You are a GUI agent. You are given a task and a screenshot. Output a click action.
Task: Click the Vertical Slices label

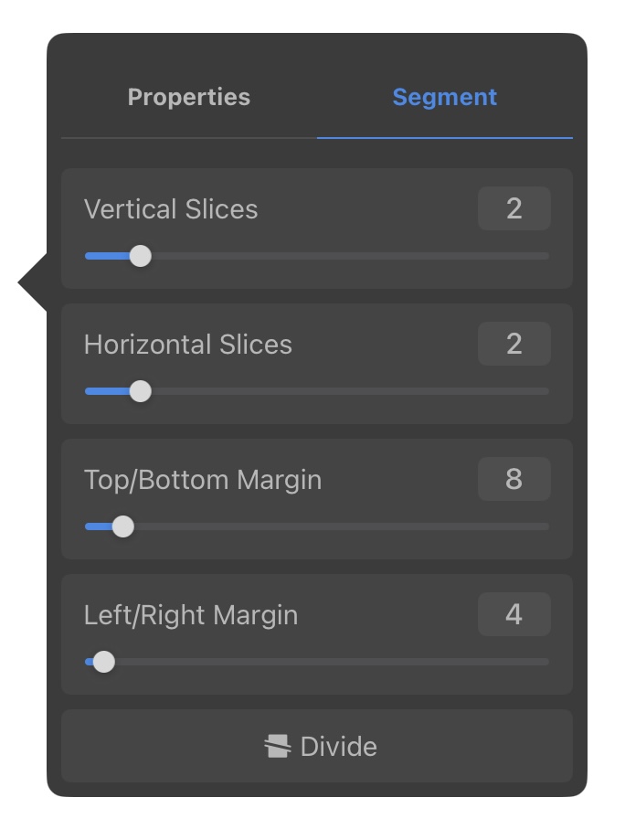point(171,209)
